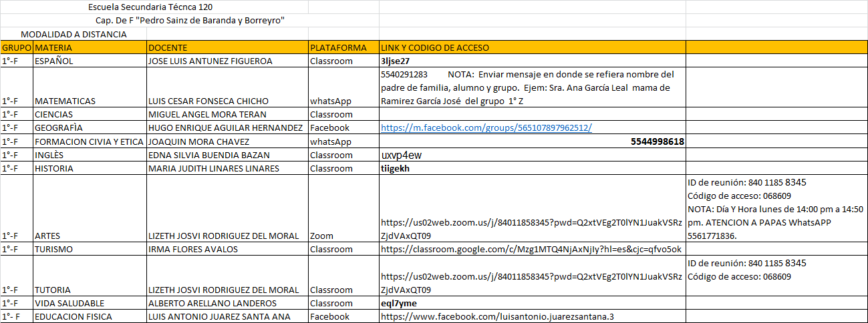
Task: Select the phone number 5544998618 cell
Action: (x=532, y=141)
